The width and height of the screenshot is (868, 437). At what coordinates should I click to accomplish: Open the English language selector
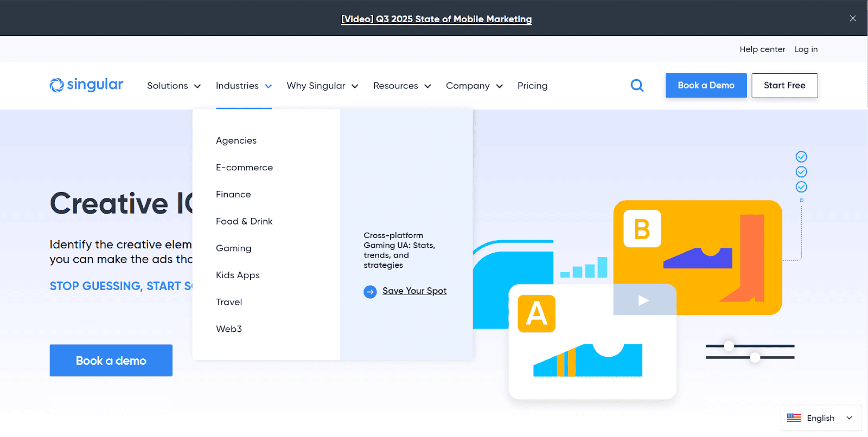pyautogui.click(x=821, y=418)
